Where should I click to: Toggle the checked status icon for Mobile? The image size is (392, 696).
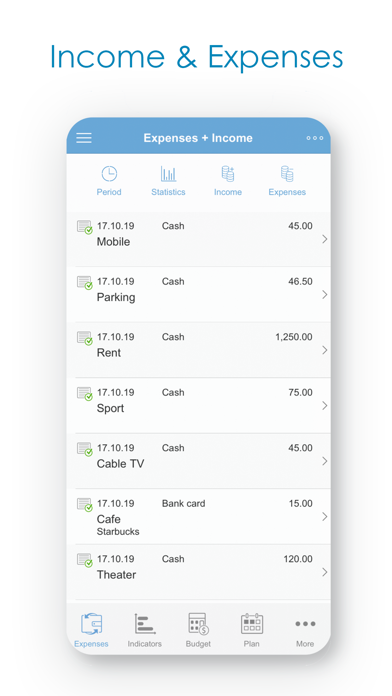coord(85,227)
